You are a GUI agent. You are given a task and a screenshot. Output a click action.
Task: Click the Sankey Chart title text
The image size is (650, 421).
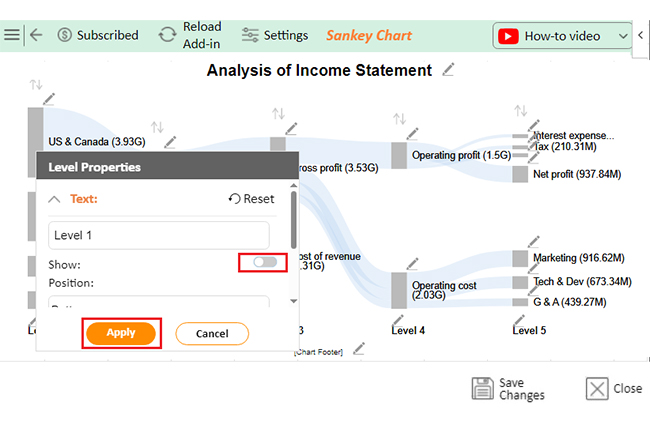point(369,35)
